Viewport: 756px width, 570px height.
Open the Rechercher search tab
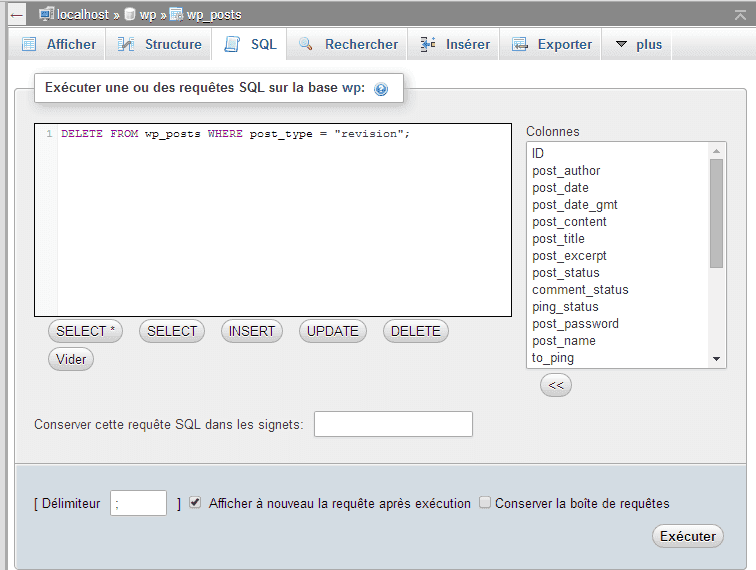(348, 45)
